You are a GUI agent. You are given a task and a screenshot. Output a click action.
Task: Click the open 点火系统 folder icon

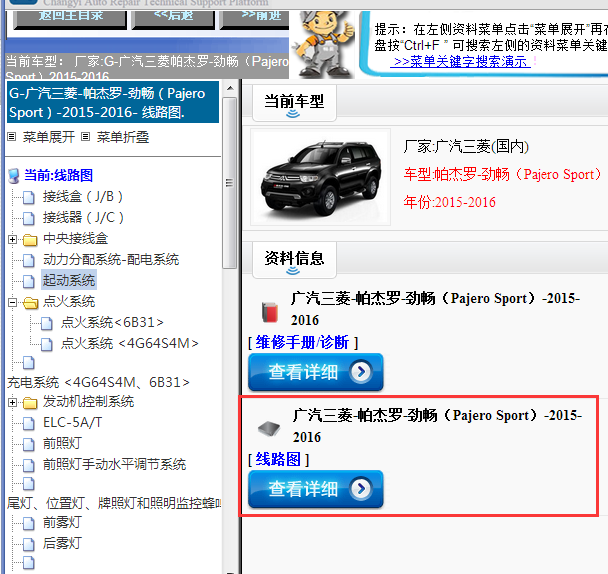30,303
